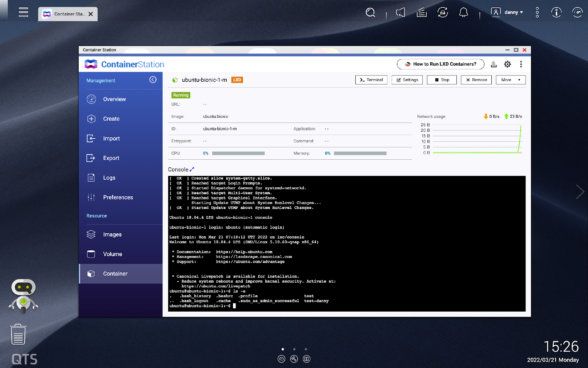Open Container Station vertical ellipsis menu

pos(521,64)
